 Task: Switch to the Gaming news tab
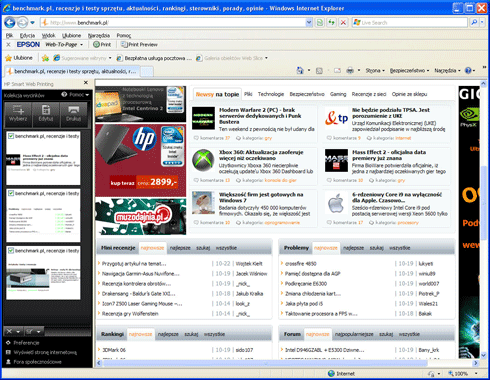tap(338, 94)
